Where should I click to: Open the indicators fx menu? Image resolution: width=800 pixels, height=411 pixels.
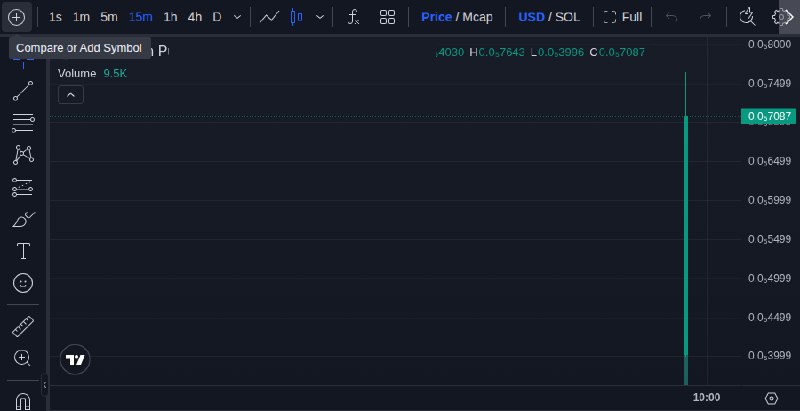pos(353,17)
